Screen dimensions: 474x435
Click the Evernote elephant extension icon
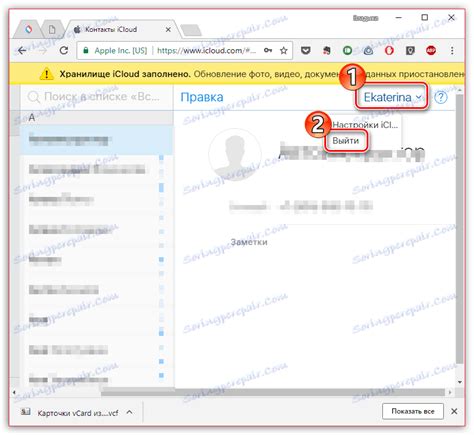tap(327, 51)
